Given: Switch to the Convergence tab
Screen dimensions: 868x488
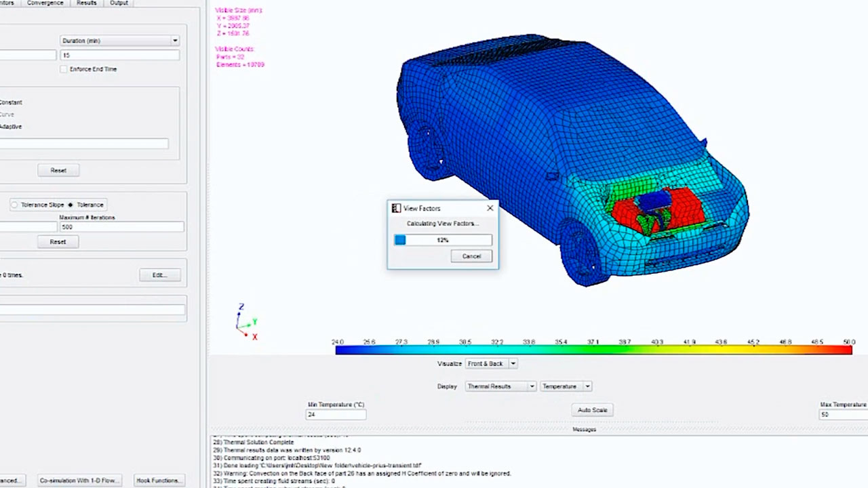Looking at the screenshot, I should (x=45, y=3).
